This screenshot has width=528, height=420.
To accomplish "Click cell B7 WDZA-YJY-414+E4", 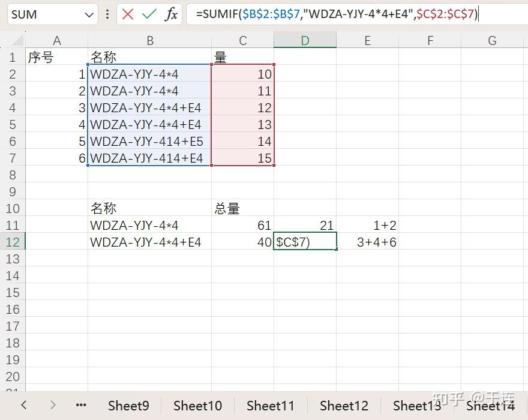I will coord(149,158).
